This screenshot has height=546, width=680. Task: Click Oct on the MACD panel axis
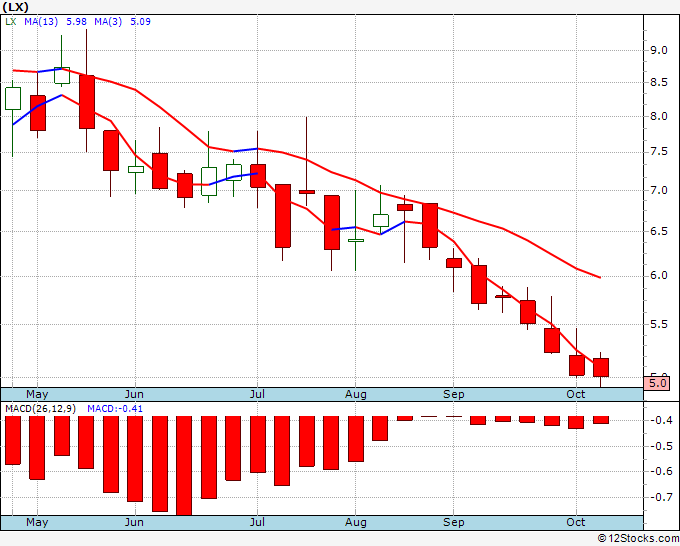pos(576,522)
